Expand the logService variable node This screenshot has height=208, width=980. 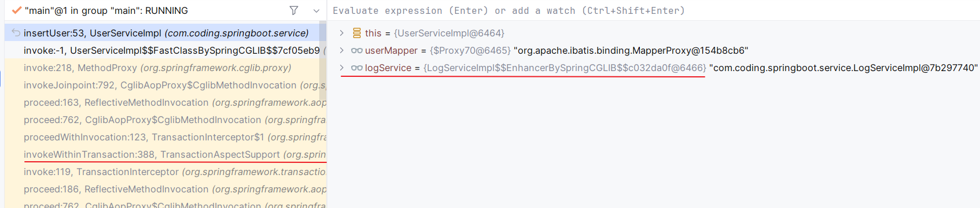point(342,68)
